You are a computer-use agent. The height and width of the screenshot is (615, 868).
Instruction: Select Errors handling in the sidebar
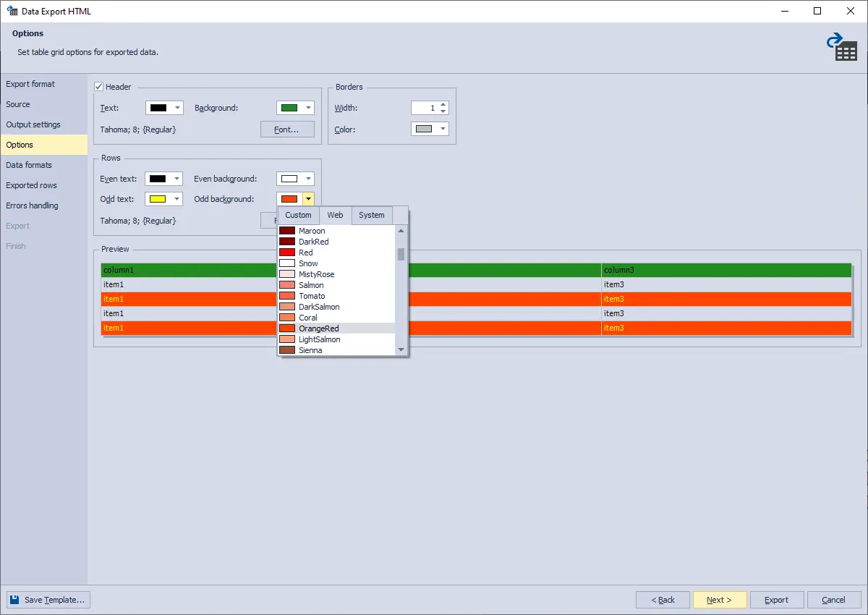pyautogui.click(x=32, y=205)
